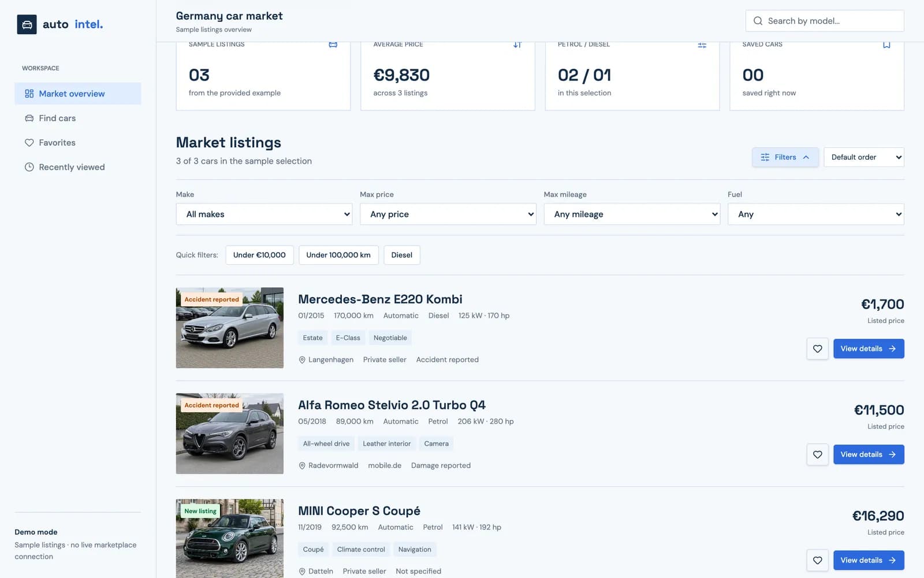This screenshot has width=924, height=578.
Task: Click the Search by model input field
Action: point(825,21)
